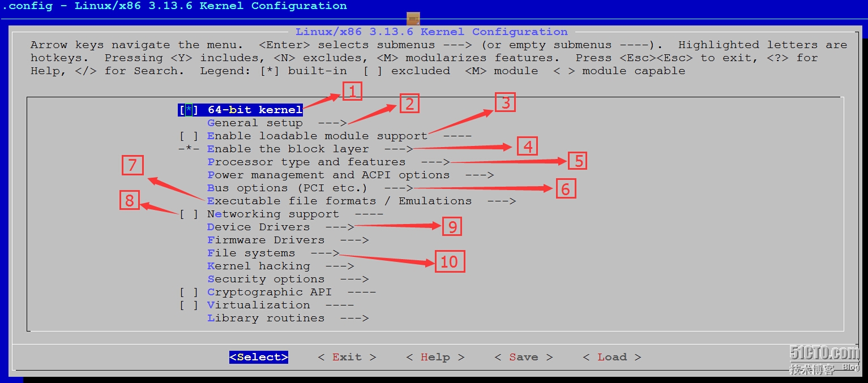Toggle the Cryptographic API checkbox

click(x=189, y=292)
